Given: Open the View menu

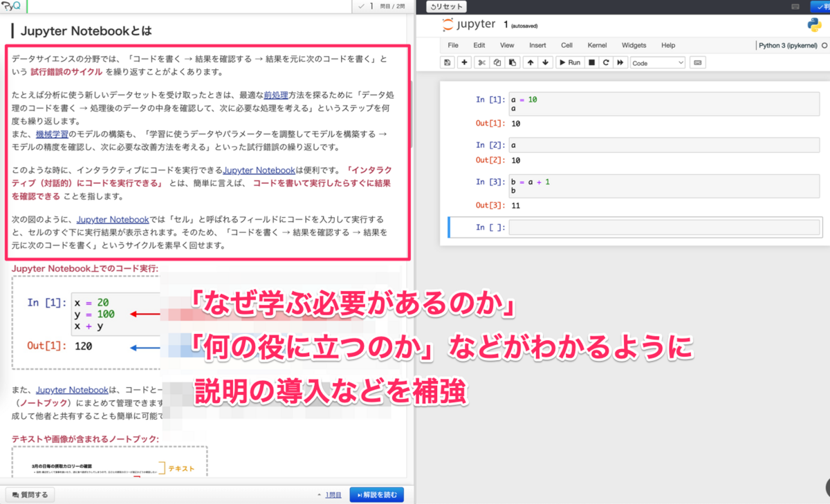Looking at the screenshot, I should tap(507, 45).
